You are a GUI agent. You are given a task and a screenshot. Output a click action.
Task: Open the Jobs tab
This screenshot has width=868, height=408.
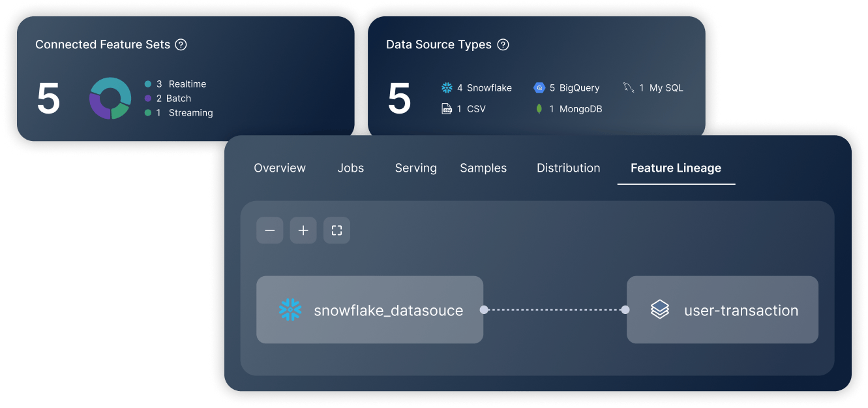pyautogui.click(x=350, y=168)
